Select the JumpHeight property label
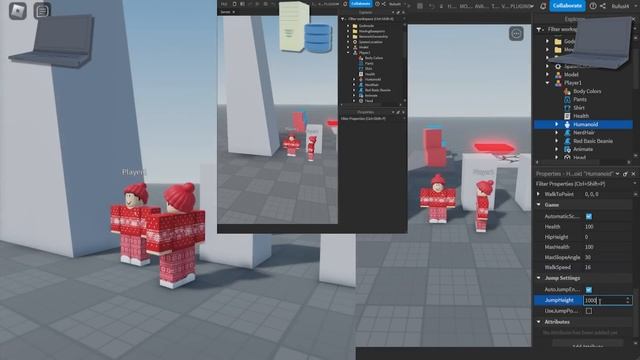Image resolution: width=640 pixels, height=360 pixels. click(x=559, y=300)
